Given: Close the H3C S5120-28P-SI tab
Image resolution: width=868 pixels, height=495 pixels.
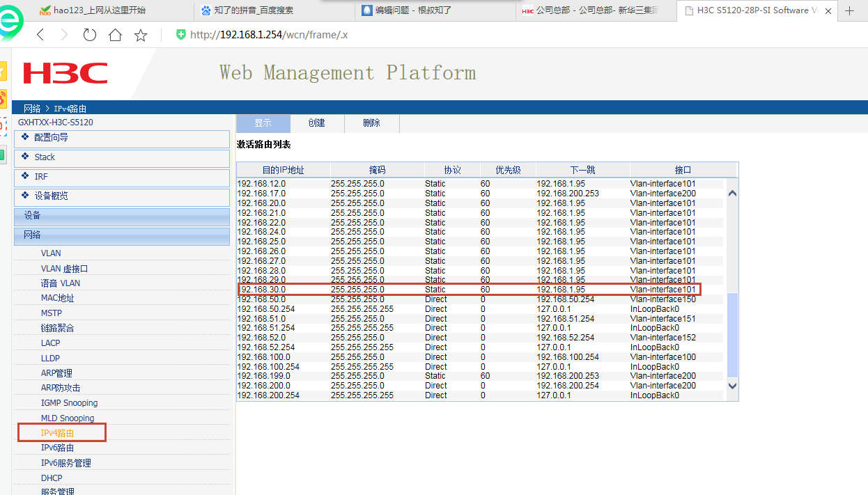Looking at the screenshot, I should 828,10.
